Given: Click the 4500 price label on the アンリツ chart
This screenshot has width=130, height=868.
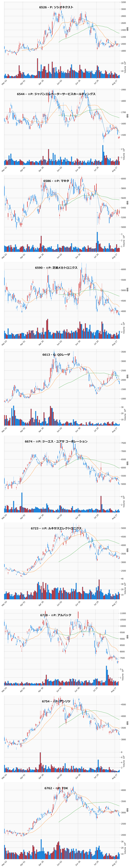Looking at the screenshot, I should 124,705.
